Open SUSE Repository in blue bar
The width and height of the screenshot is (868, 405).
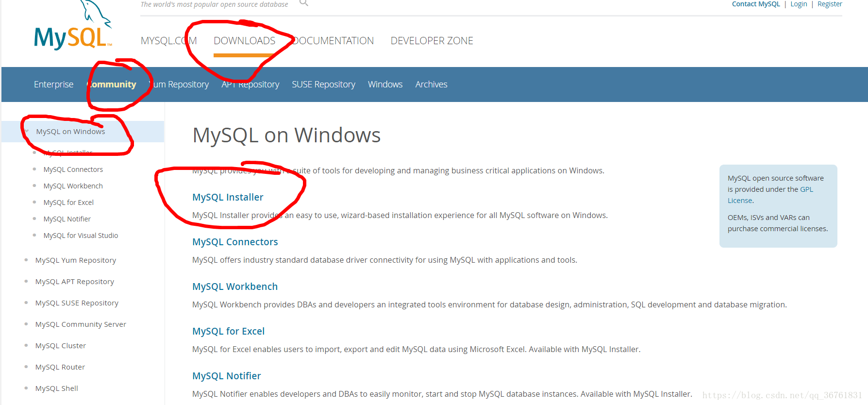pyautogui.click(x=323, y=84)
